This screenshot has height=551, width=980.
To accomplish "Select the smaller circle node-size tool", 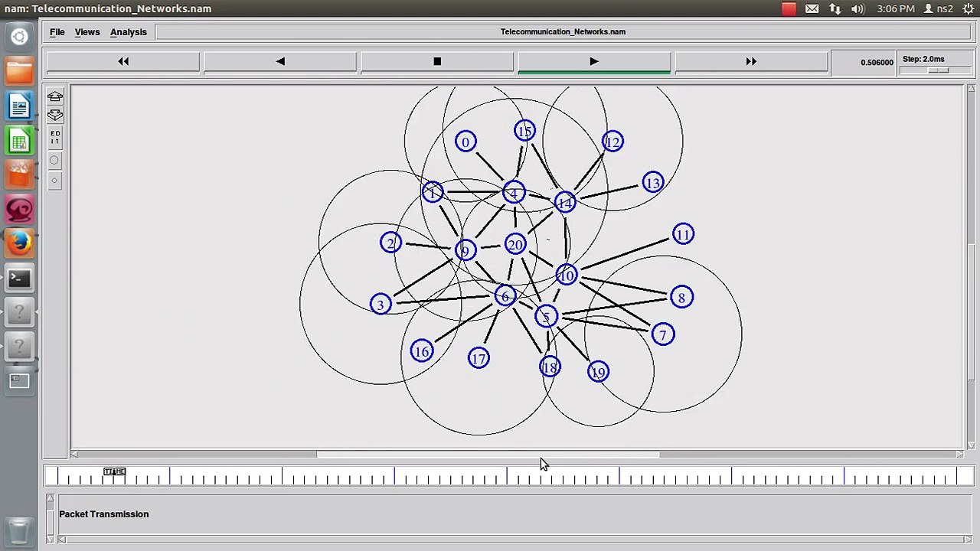I will point(54,181).
